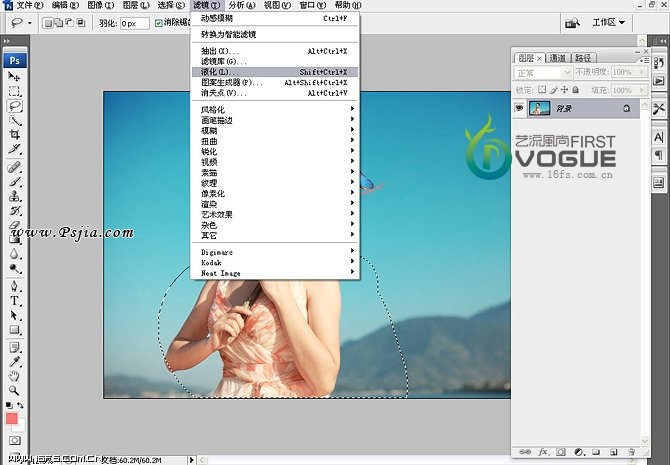Toggle the 消除锯齿 anti-alias checkbox
Screen dimensions: 670x465
click(159, 22)
